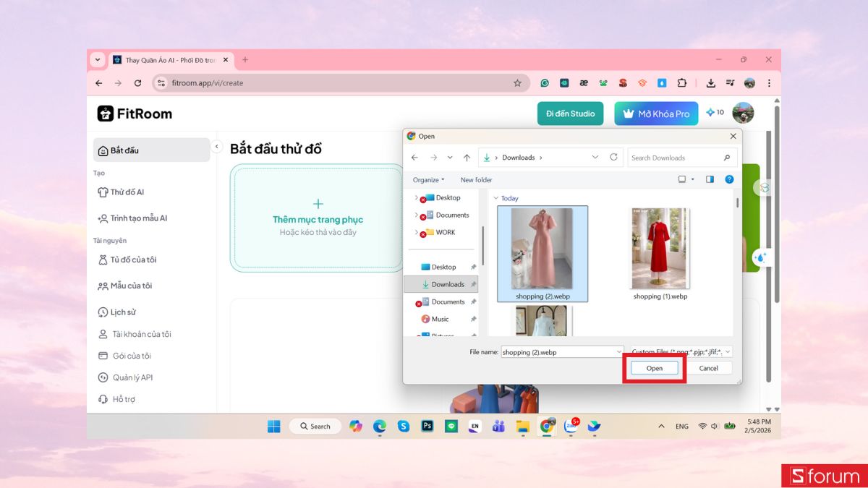Open Chrome tab search dropdown
This screenshot has width=868, height=488.
click(x=98, y=60)
